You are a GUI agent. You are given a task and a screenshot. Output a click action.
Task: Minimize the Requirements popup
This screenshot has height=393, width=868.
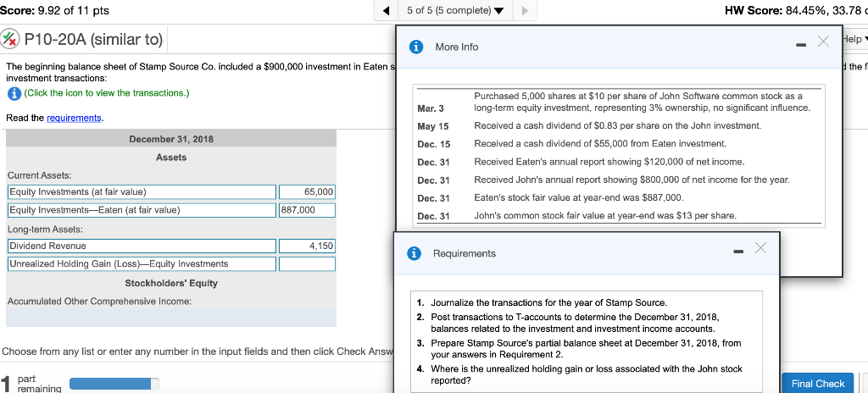738,252
